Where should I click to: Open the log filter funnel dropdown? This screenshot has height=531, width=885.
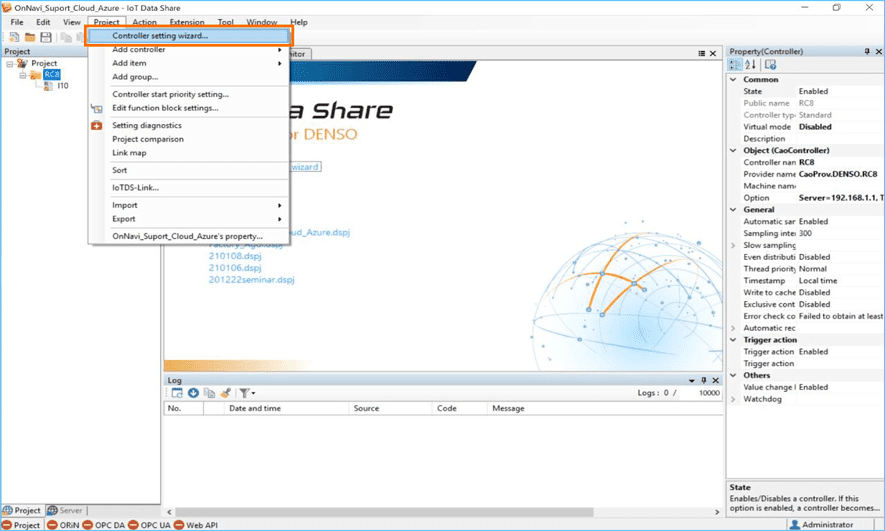pyautogui.click(x=246, y=393)
